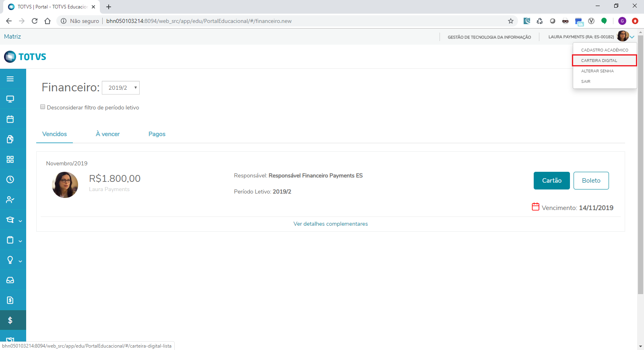
Task: Click the green extension icon in toolbar
Action: pos(604,21)
